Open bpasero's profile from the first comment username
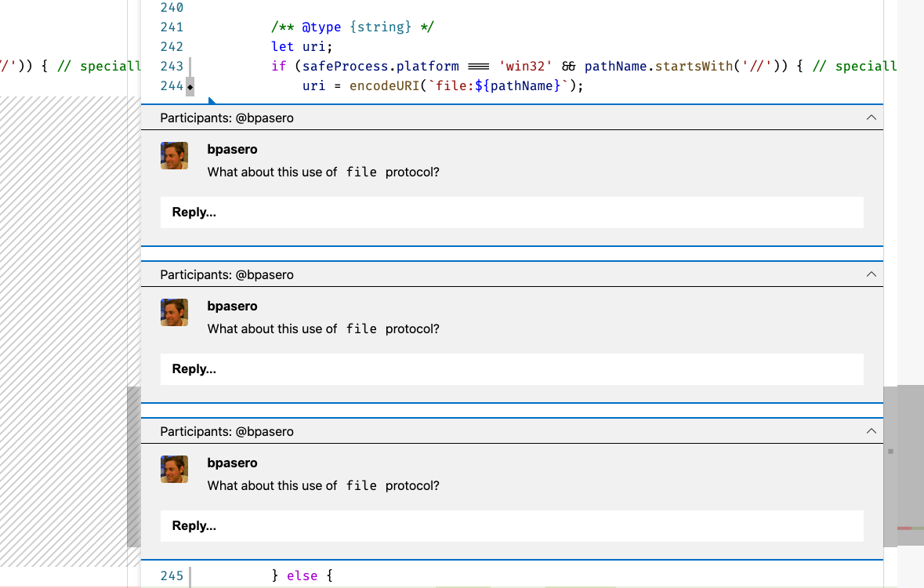The width and height of the screenshot is (924, 588). (232, 149)
